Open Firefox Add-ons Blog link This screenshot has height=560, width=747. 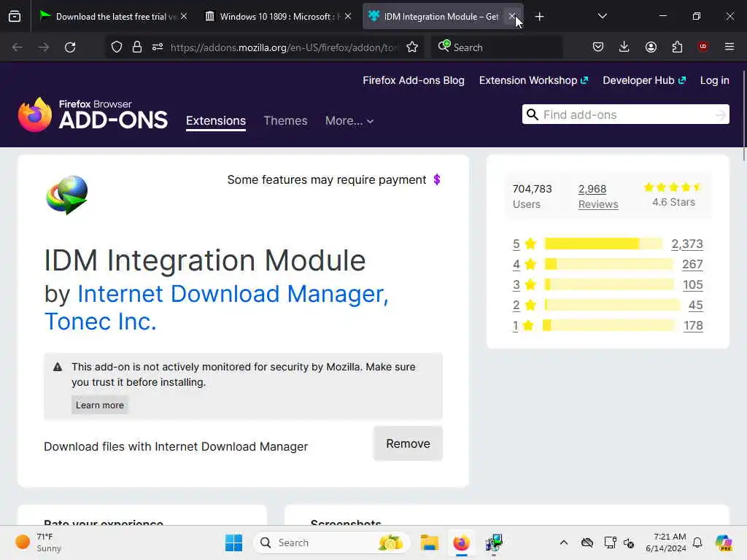414,80
